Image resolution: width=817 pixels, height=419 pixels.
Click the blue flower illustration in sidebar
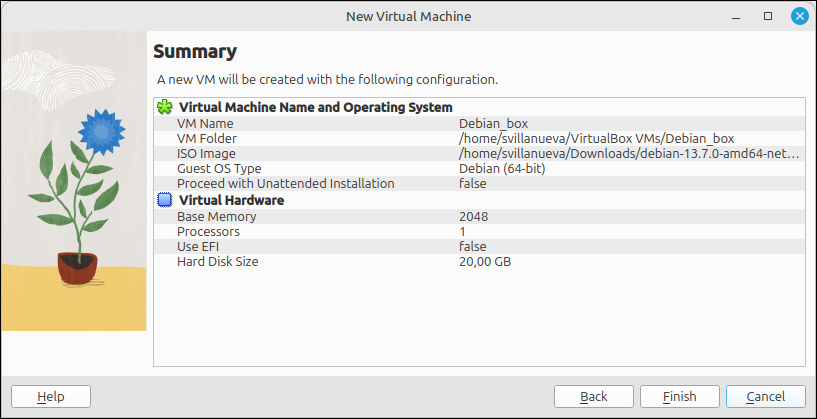point(101,132)
